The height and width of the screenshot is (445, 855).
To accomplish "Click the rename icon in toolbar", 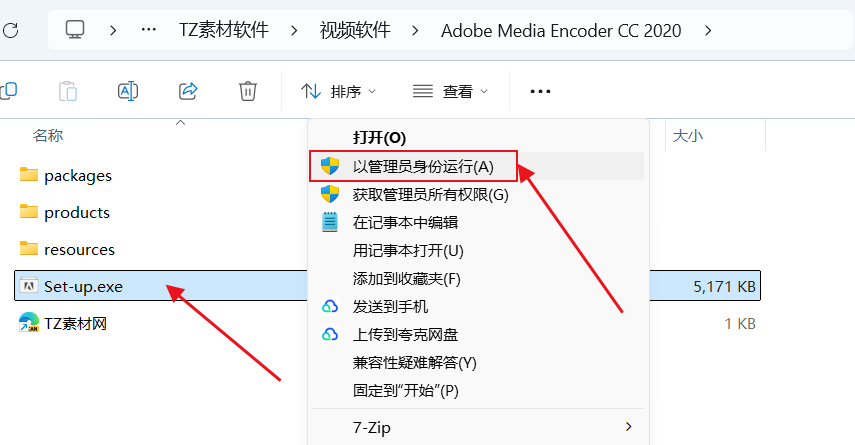I will [x=128, y=91].
